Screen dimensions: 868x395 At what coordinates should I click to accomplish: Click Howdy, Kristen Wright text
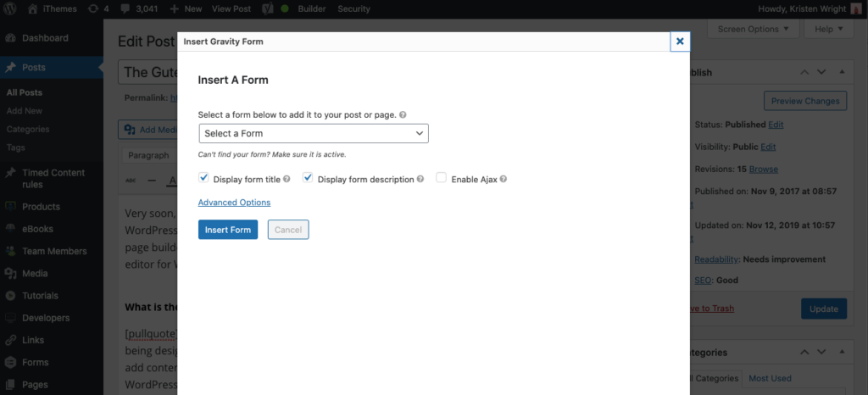click(801, 8)
